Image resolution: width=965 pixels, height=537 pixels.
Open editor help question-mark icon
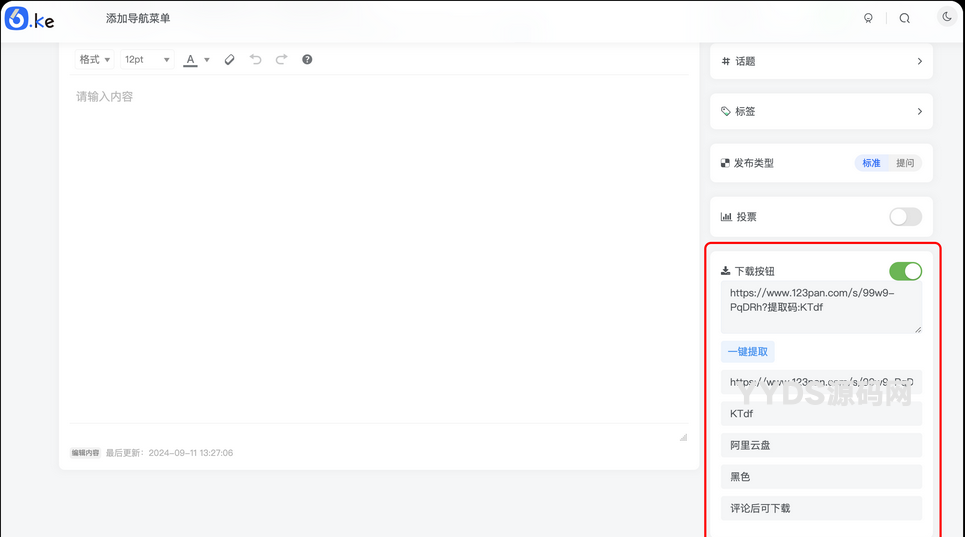(x=307, y=60)
